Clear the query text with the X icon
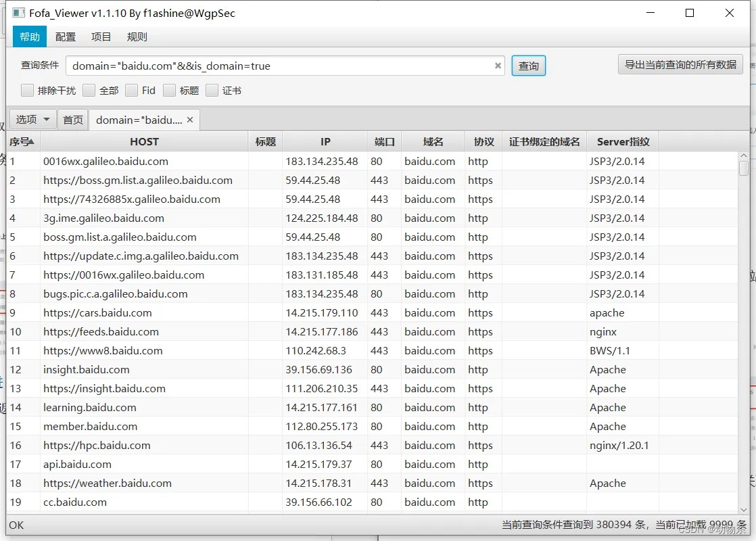 (498, 66)
